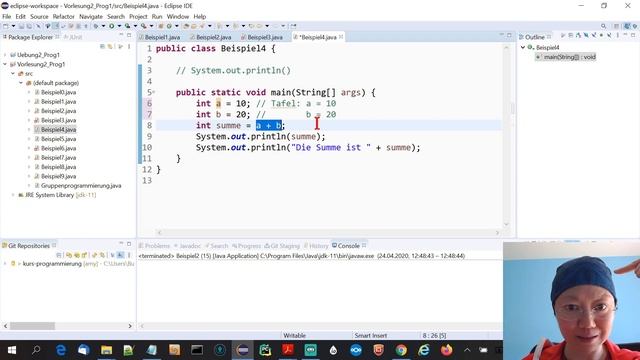The image size is (640, 360).
Task: Open the Problems view tab
Action: pos(154,246)
